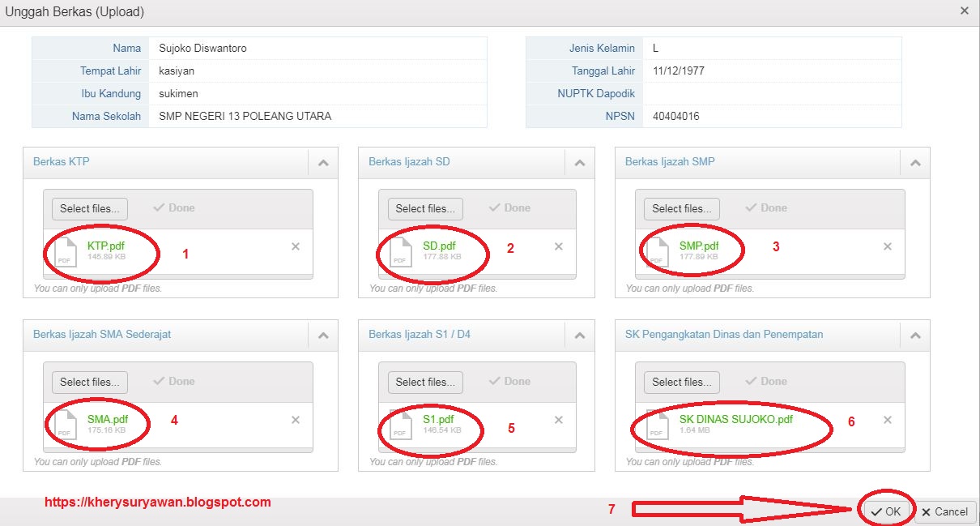Click the empty NUPTK Dapodik value field

coord(772,93)
